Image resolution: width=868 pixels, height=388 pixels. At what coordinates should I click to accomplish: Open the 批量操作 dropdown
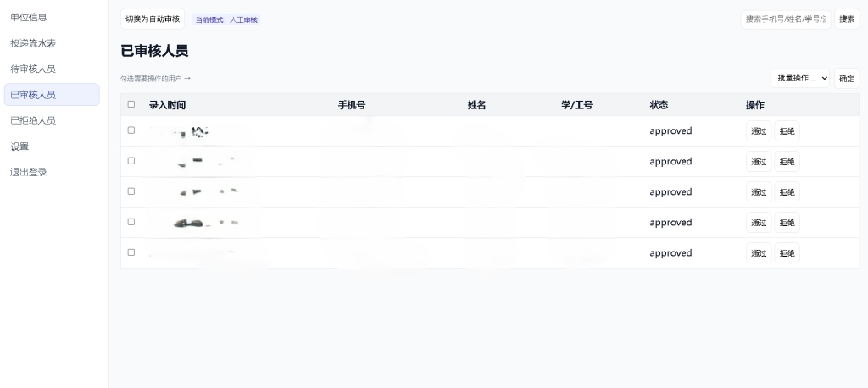click(x=799, y=78)
